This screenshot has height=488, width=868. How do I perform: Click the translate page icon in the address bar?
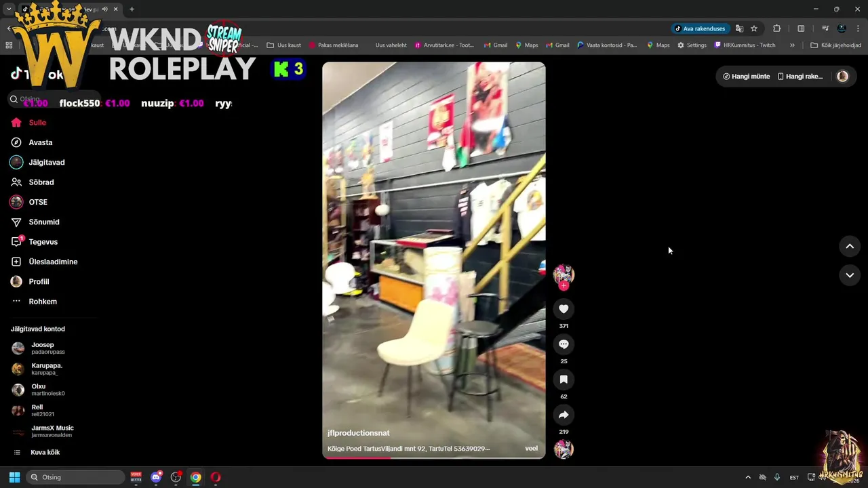[739, 28]
